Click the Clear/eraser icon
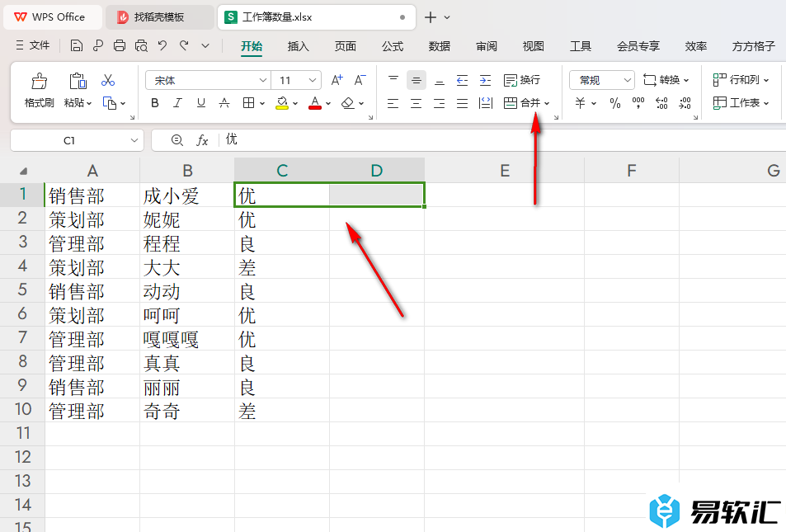 pyautogui.click(x=347, y=103)
